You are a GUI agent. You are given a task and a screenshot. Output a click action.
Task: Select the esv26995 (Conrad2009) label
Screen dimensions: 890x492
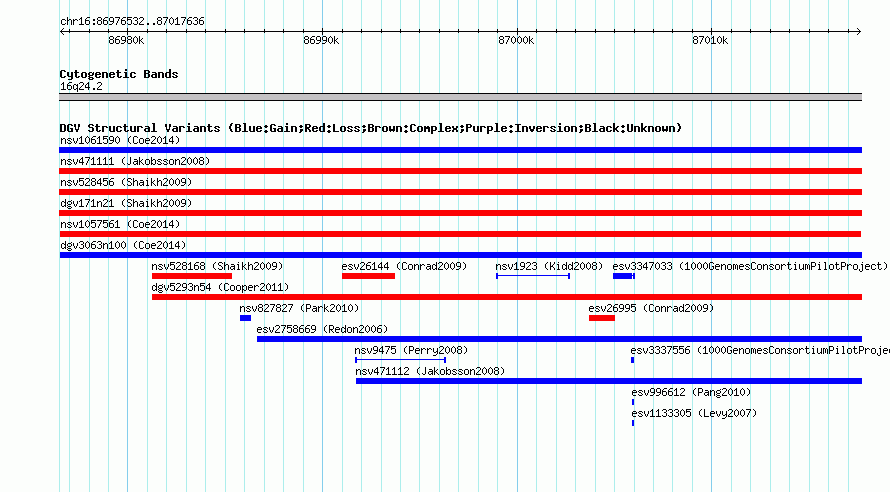point(651,308)
